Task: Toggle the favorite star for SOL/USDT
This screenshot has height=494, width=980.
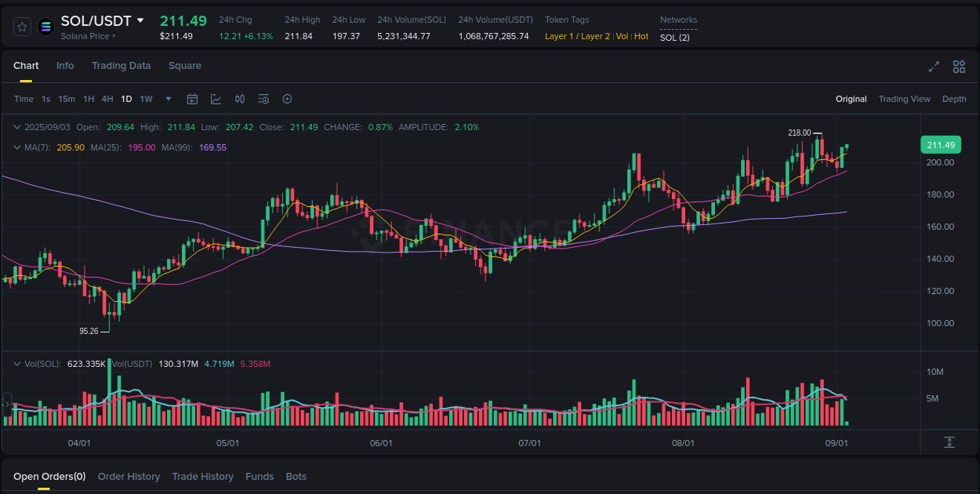Action: click(x=22, y=26)
